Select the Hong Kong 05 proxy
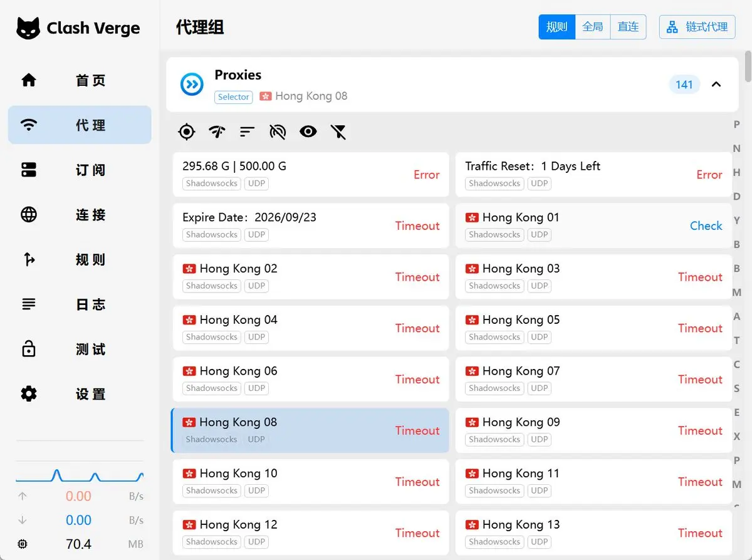Image resolution: width=752 pixels, height=560 pixels. [593, 328]
